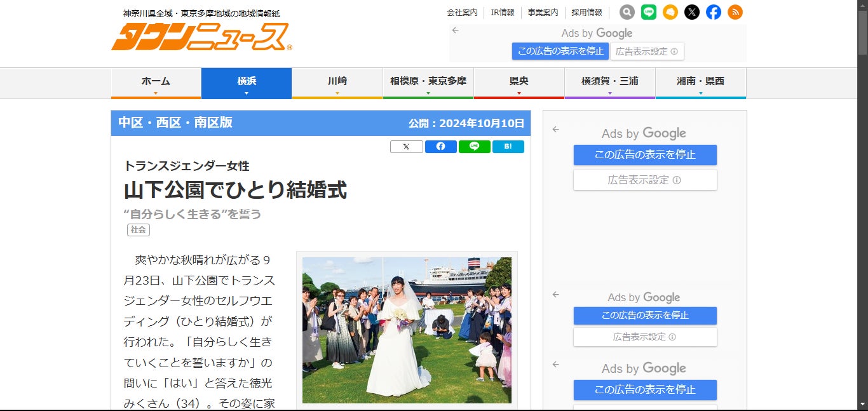Select the ホーム navigation tab
Image resolution: width=868 pixels, height=411 pixels.
[156, 83]
